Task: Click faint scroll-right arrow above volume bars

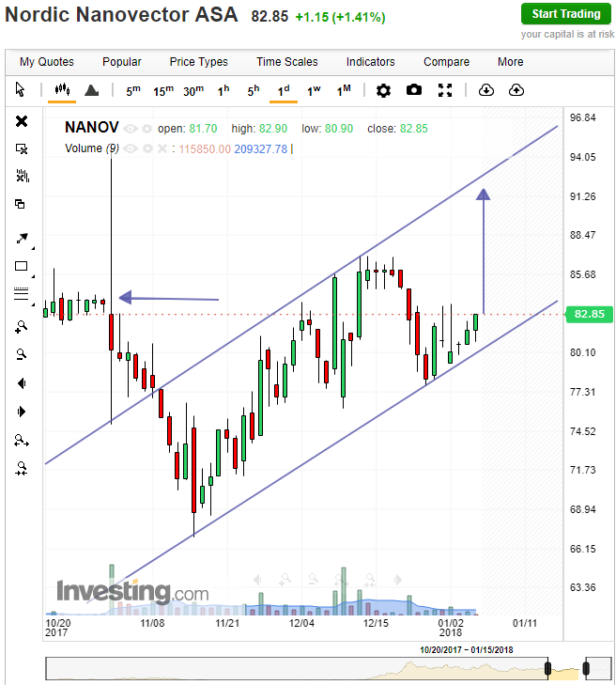Action: [397, 580]
